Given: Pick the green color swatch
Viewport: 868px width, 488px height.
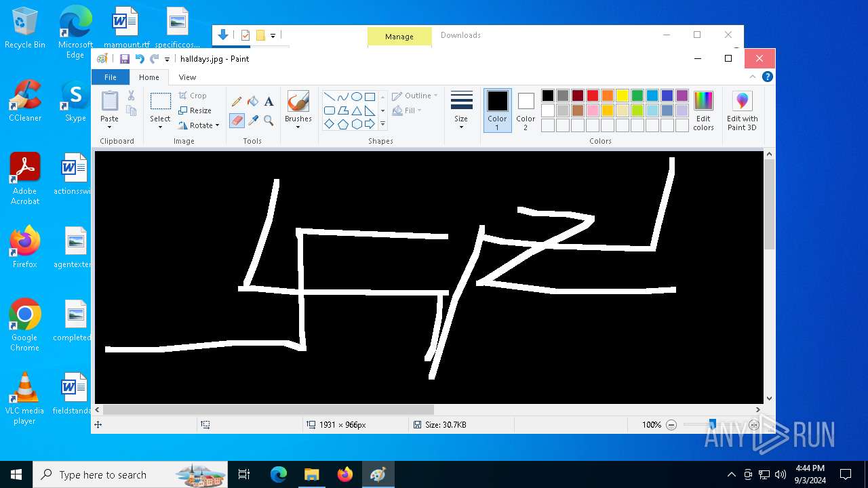Looking at the screenshot, I should (x=637, y=96).
